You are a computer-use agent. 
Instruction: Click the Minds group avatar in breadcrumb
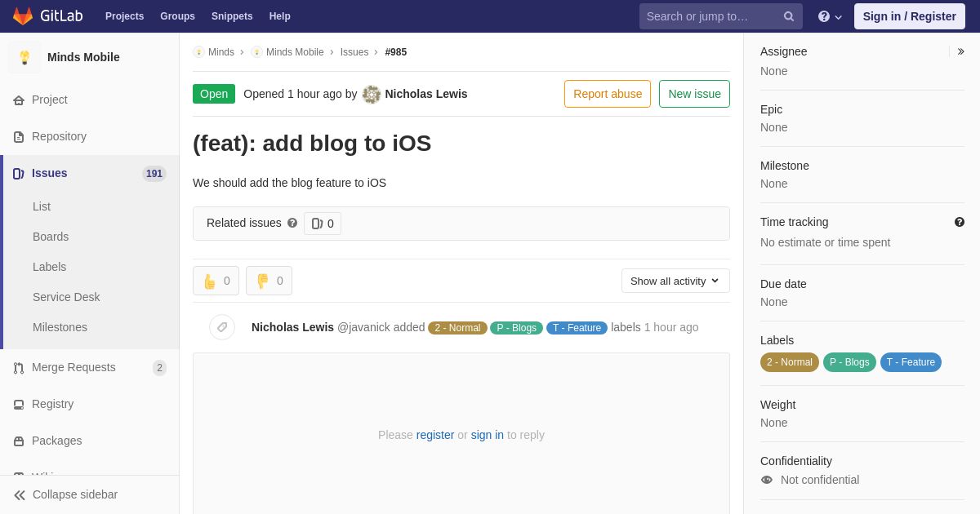(198, 52)
